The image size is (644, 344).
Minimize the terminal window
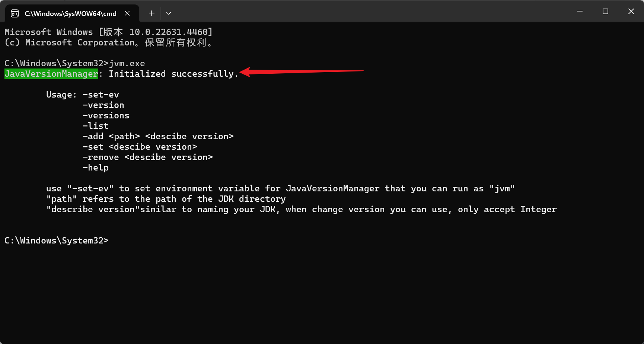pos(580,12)
